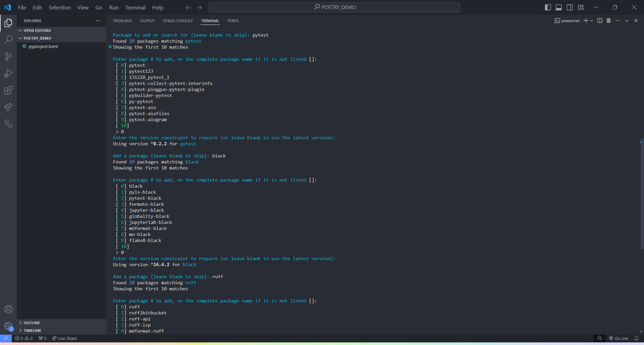The image size is (644, 345).
Task: Open Explorer more actions ellipsis
Action: [98, 21]
